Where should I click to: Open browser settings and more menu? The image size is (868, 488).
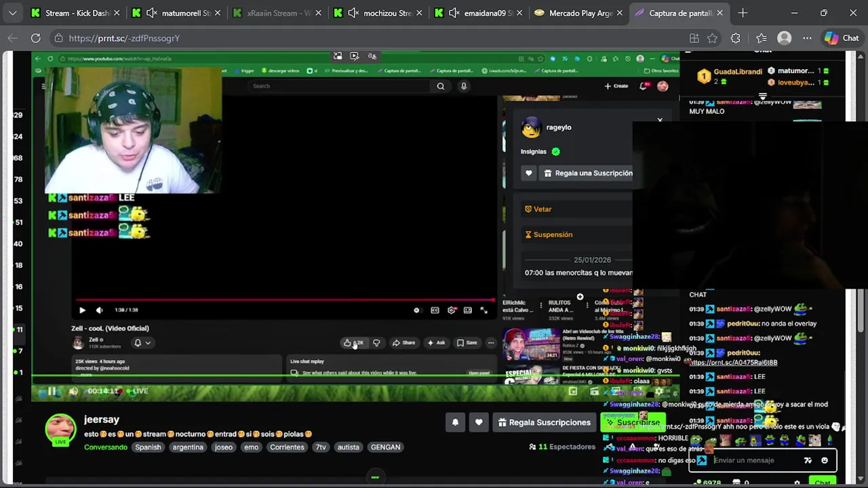pos(808,38)
